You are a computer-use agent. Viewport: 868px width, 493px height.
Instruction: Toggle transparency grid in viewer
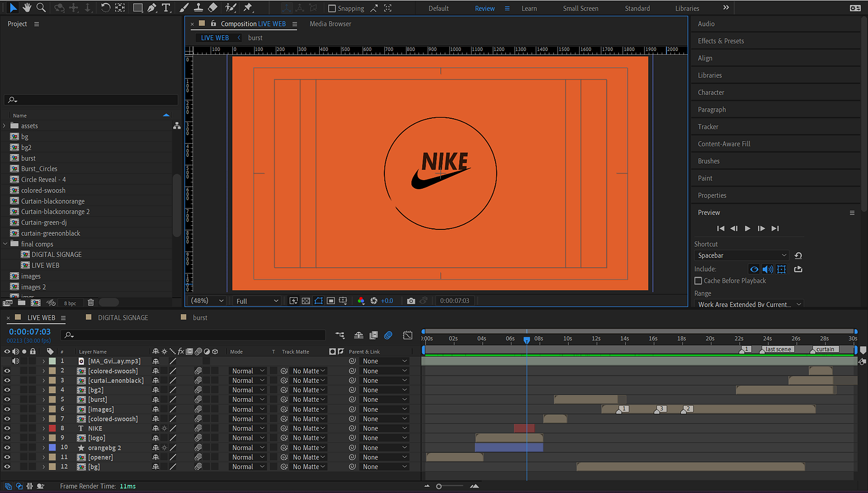[306, 300]
